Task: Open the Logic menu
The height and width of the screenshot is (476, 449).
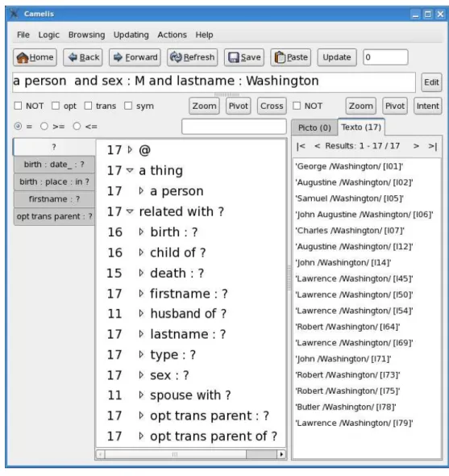Action: [48, 35]
